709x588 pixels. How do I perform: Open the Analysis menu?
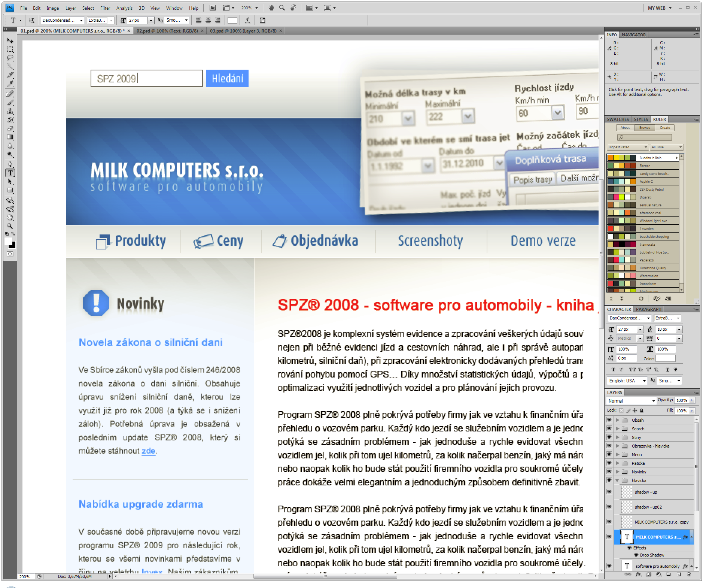pyautogui.click(x=124, y=8)
